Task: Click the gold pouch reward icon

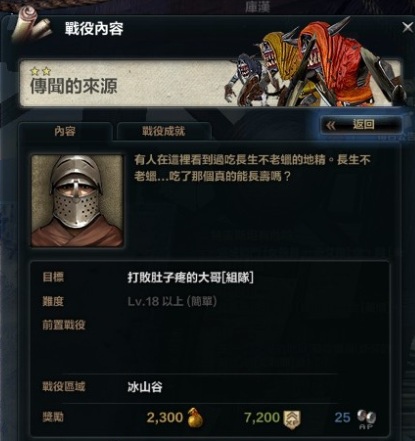Action: [195, 418]
